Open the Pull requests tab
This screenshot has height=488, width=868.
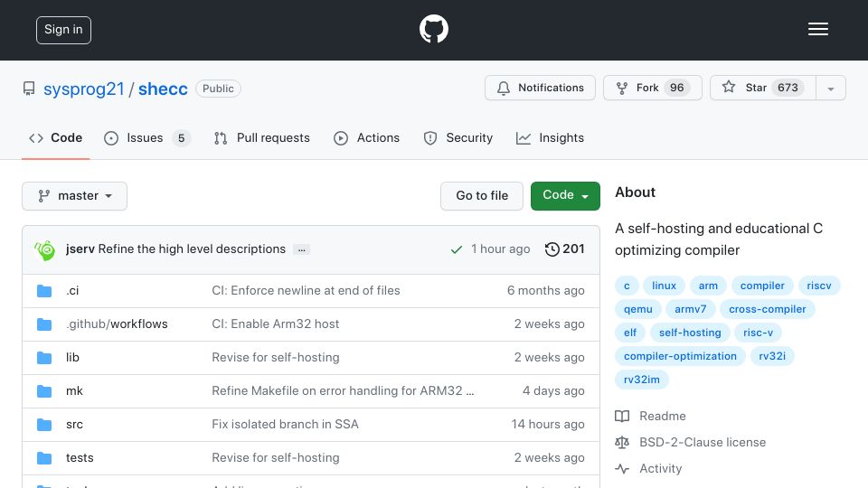pos(262,137)
